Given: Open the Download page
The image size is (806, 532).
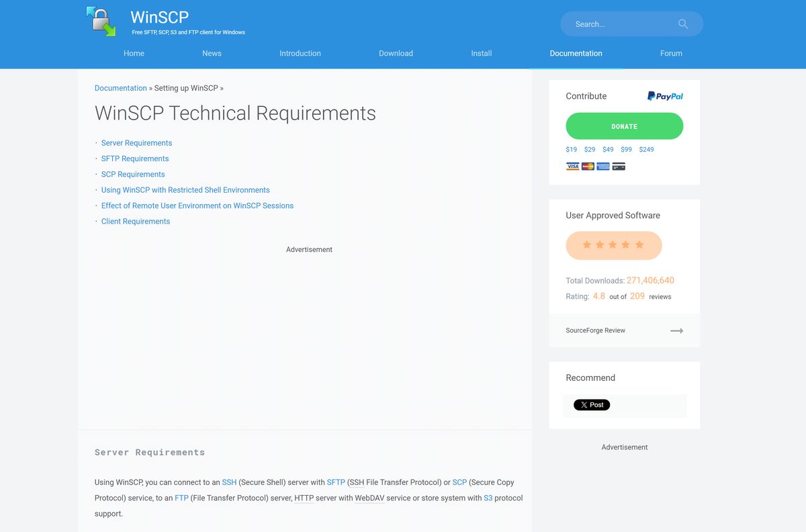Looking at the screenshot, I should (x=396, y=53).
